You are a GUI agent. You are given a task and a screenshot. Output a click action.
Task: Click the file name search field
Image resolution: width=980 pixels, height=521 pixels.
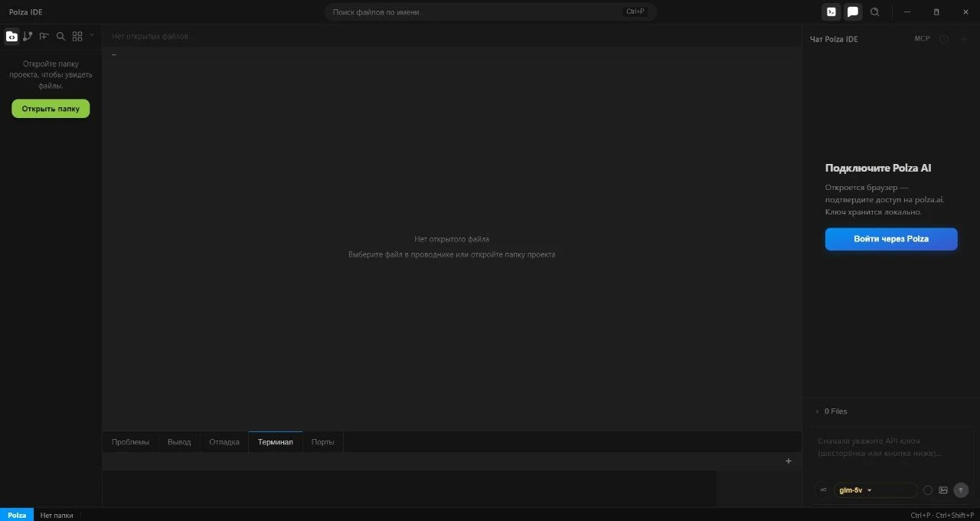click(x=491, y=11)
